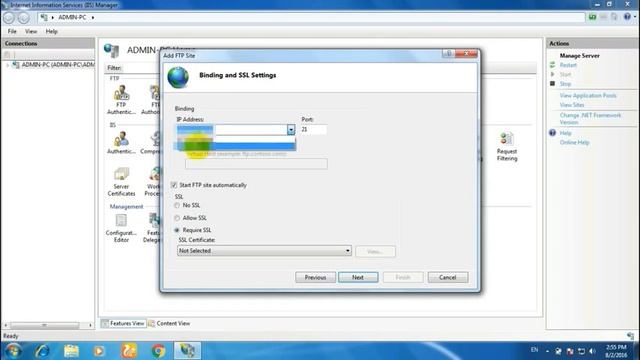Launch Google Chrome from taskbar

(158, 351)
